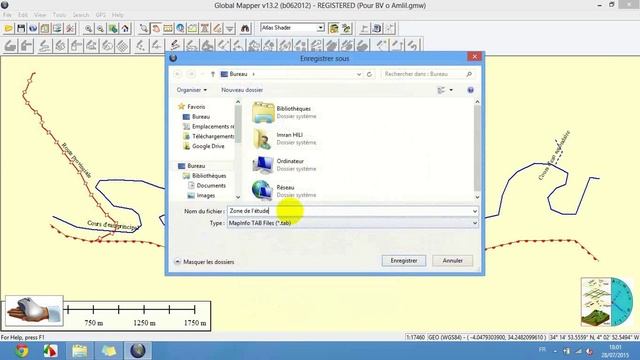
Task: Select the Bibliothèques system folder item
Action: tap(284, 112)
